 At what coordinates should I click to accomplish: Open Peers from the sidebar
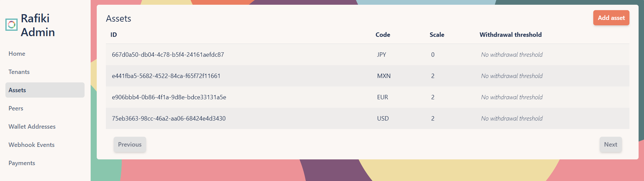pos(16,108)
